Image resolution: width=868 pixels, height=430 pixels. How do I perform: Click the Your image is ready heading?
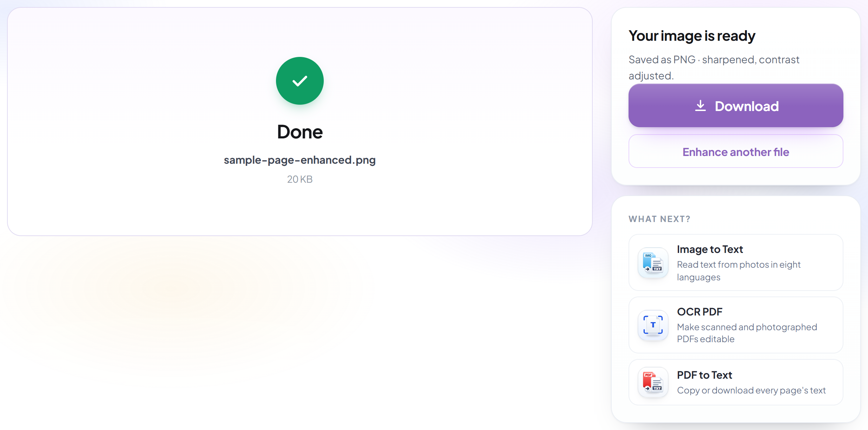[692, 36]
